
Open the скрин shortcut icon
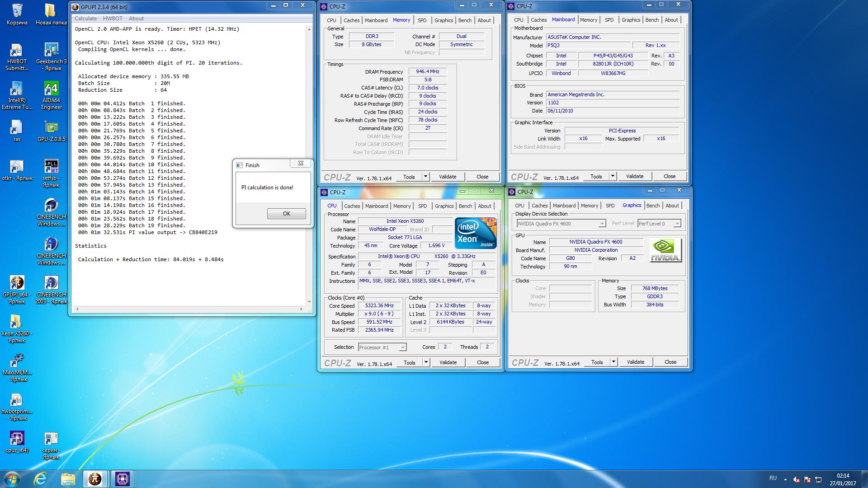tap(51, 446)
